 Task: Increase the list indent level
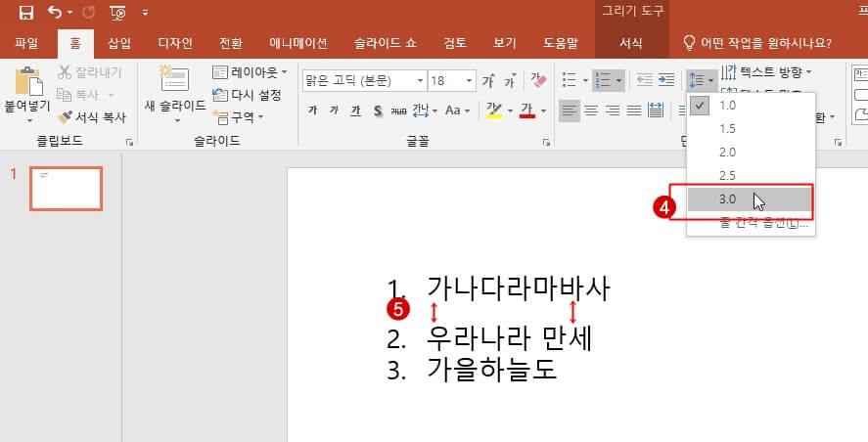666,81
